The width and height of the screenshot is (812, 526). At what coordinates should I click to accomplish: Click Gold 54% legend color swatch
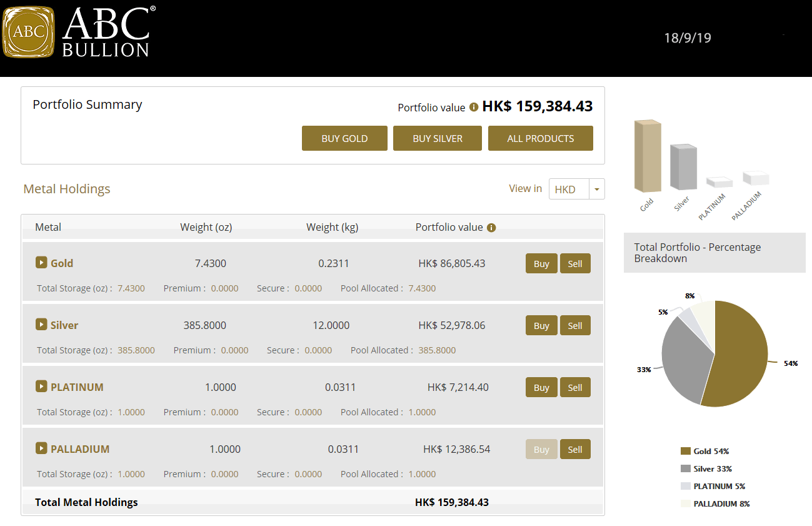click(x=685, y=451)
